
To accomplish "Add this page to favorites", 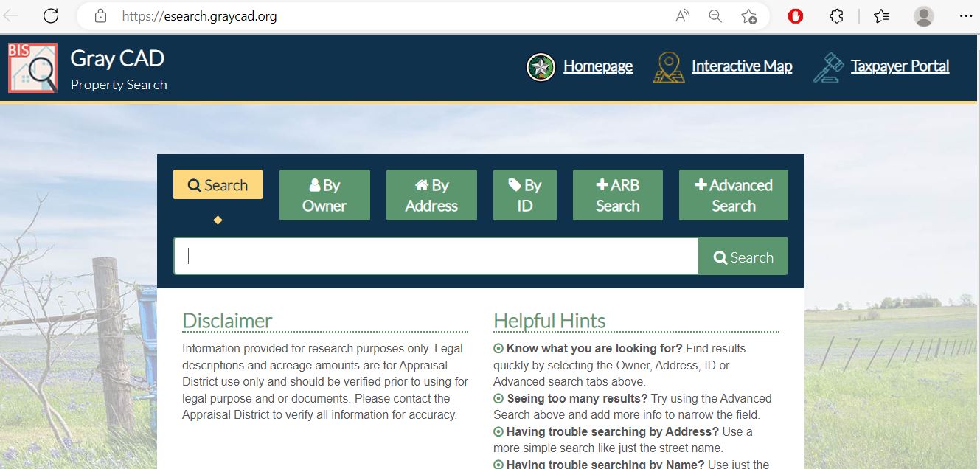I will point(748,15).
